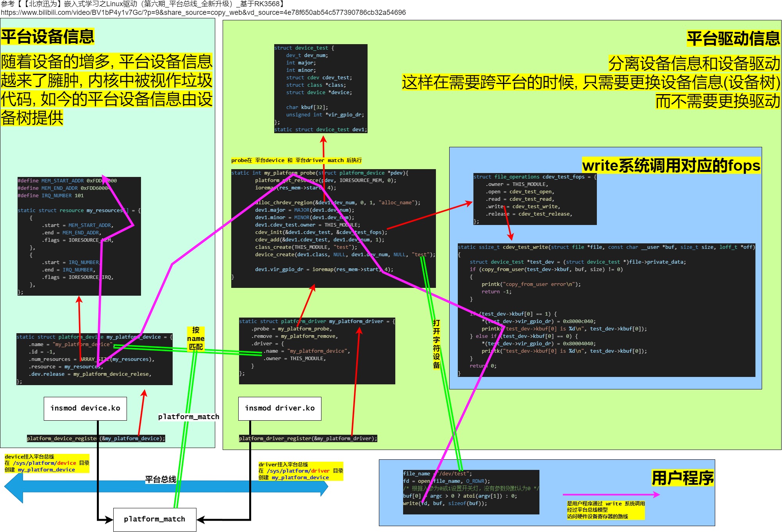Click the 按name匹配 yellow label
The width and height of the screenshot is (782, 532).
196,339
